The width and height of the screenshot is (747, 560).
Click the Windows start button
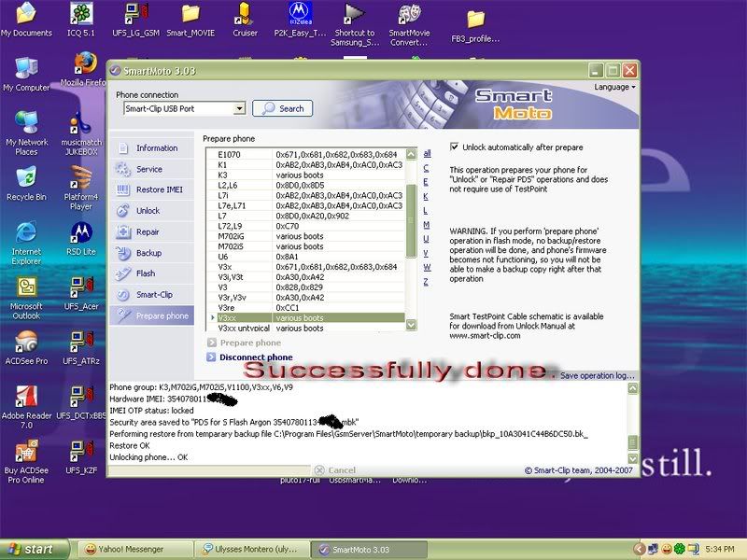[35, 549]
